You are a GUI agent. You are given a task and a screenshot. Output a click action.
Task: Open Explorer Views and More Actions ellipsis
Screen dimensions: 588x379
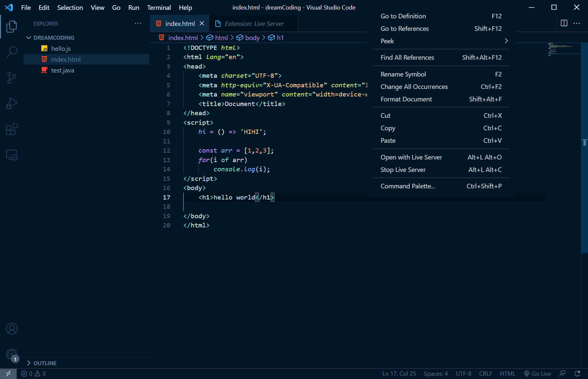coord(138,23)
